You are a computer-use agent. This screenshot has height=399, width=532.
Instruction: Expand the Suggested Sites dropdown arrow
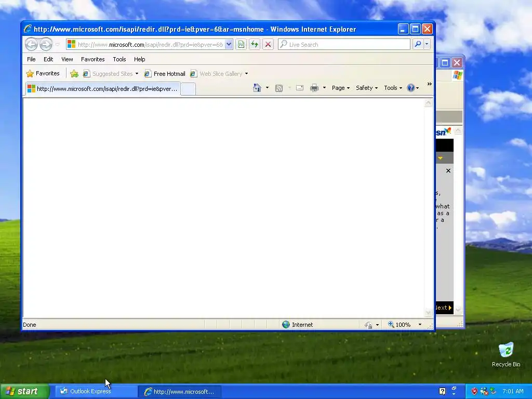click(x=137, y=74)
